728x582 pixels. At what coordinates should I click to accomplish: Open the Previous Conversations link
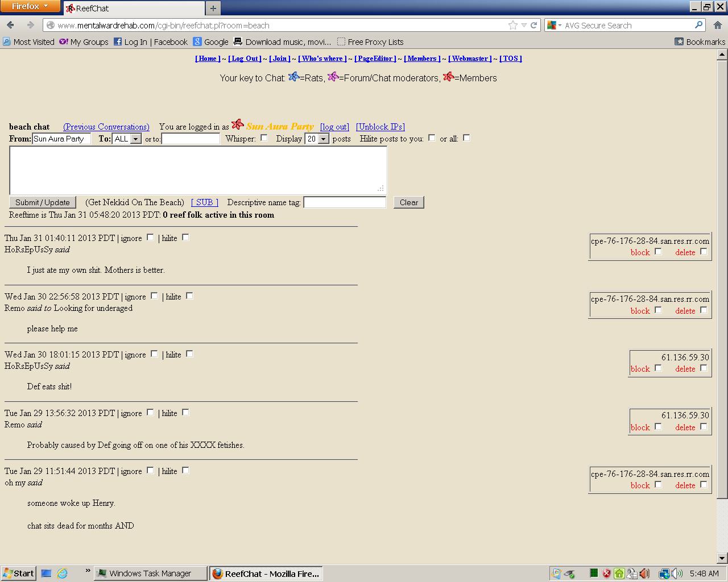click(x=106, y=127)
